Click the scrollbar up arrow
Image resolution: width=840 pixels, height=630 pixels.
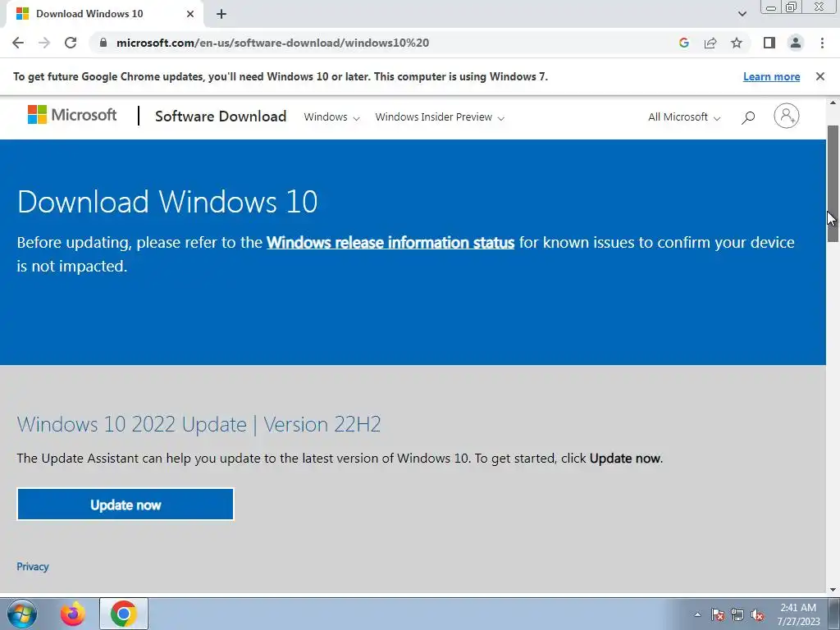(833, 103)
